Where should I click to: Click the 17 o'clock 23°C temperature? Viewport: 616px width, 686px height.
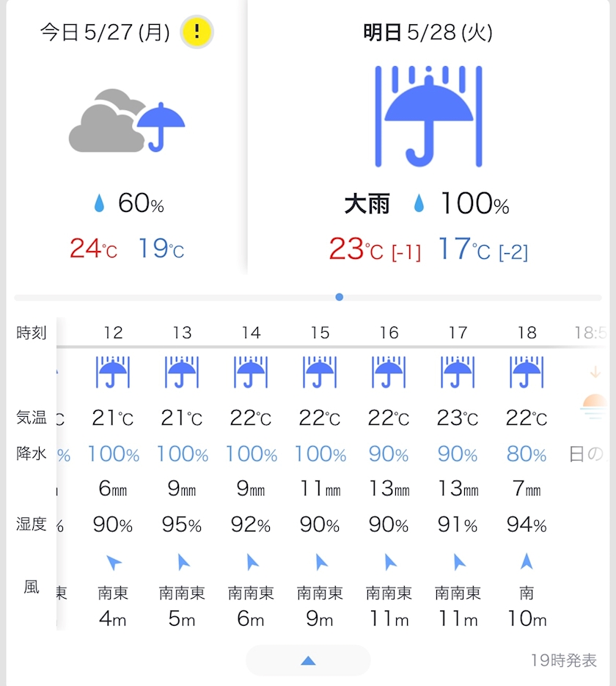pyautogui.click(x=458, y=417)
